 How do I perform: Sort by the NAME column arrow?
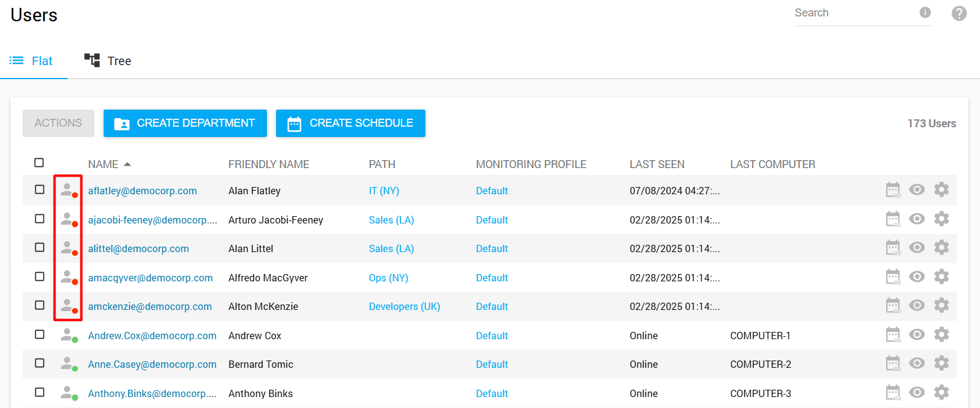(x=127, y=164)
